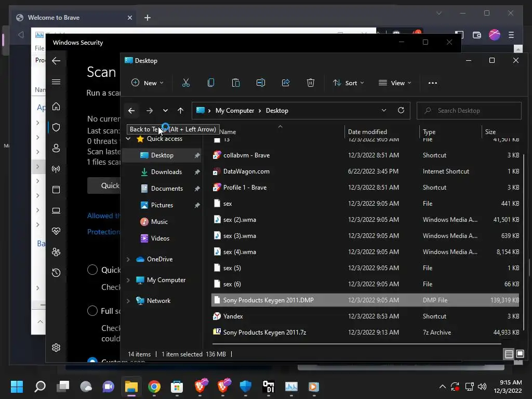532x399 pixels.
Task: Click the Windows Security back arrow
Action: click(56, 61)
